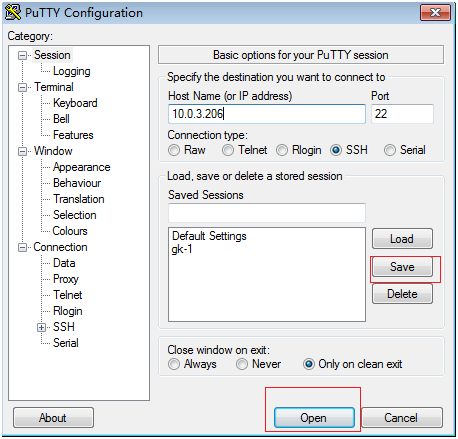458x439 pixels.
Task: Open Proxy settings
Action: [x=66, y=279]
